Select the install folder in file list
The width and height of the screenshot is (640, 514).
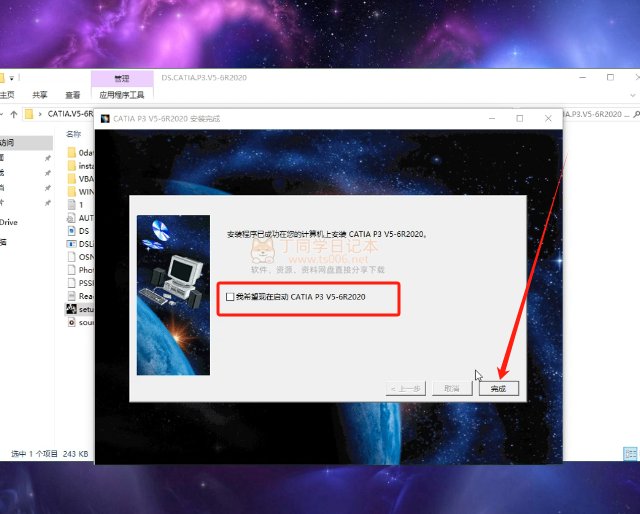tap(71, 165)
